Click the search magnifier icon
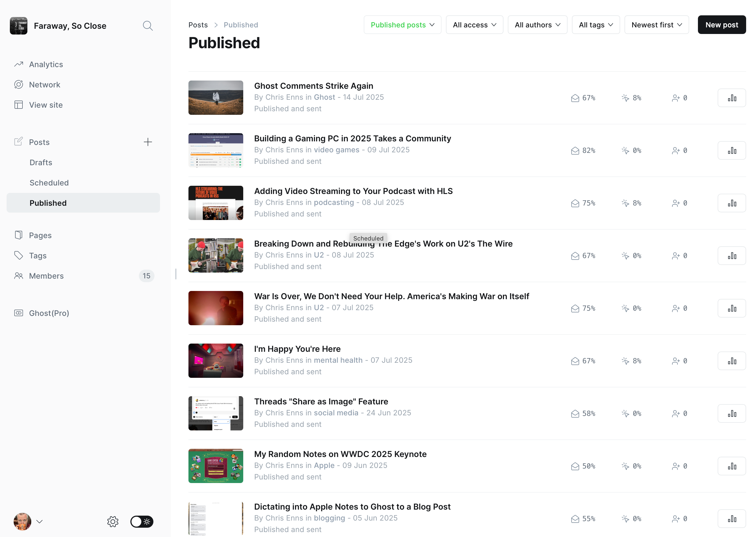 click(147, 25)
